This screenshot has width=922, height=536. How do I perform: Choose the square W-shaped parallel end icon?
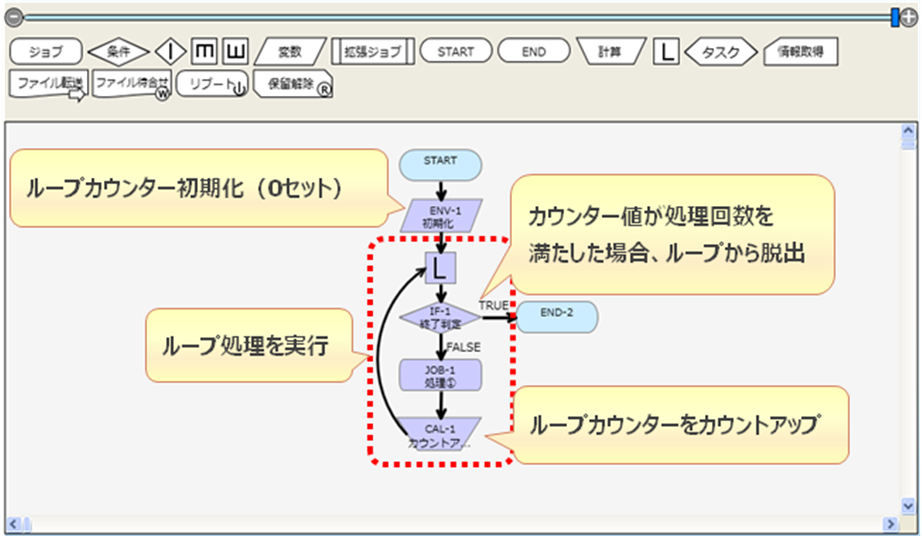235,52
